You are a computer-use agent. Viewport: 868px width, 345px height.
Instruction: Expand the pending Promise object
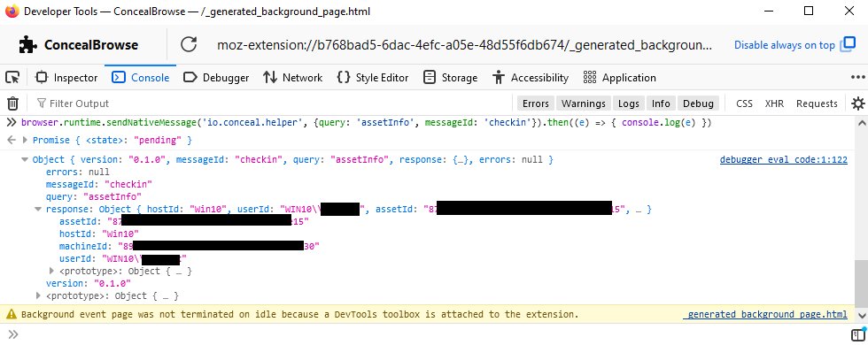pyautogui.click(x=25, y=141)
